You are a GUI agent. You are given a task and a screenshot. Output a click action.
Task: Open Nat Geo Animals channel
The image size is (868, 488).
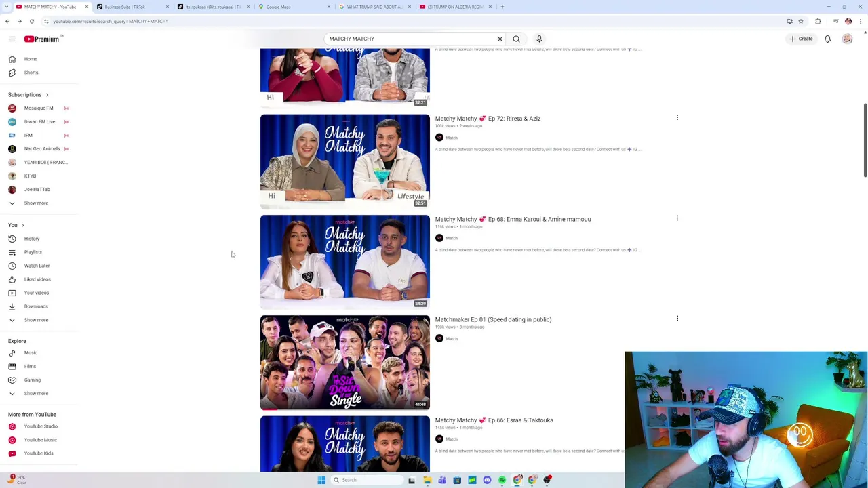point(42,149)
